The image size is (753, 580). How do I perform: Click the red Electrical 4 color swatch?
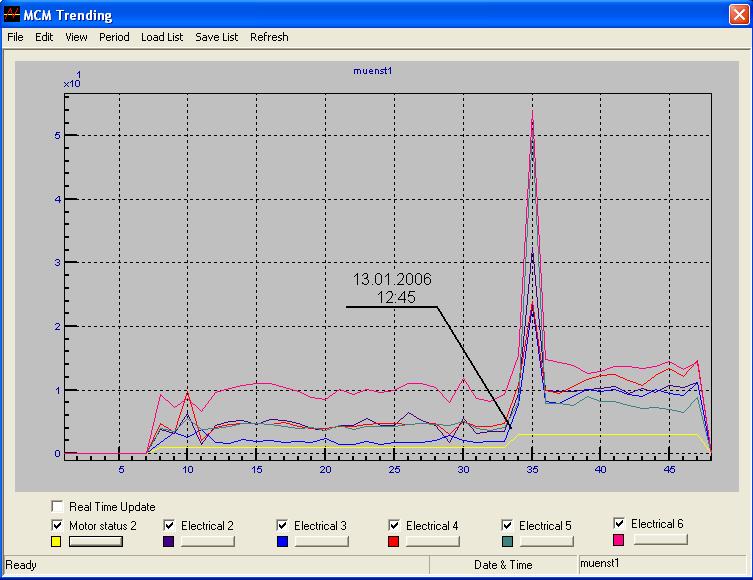(x=395, y=541)
